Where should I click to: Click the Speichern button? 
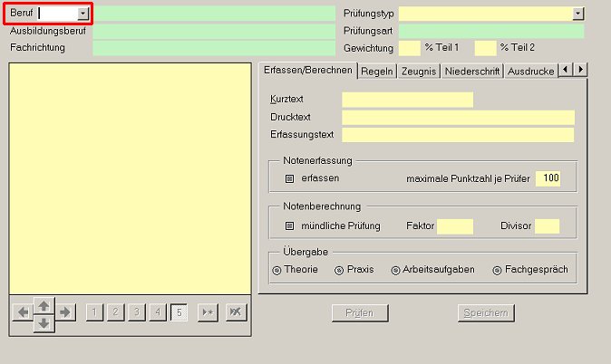(486, 313)
